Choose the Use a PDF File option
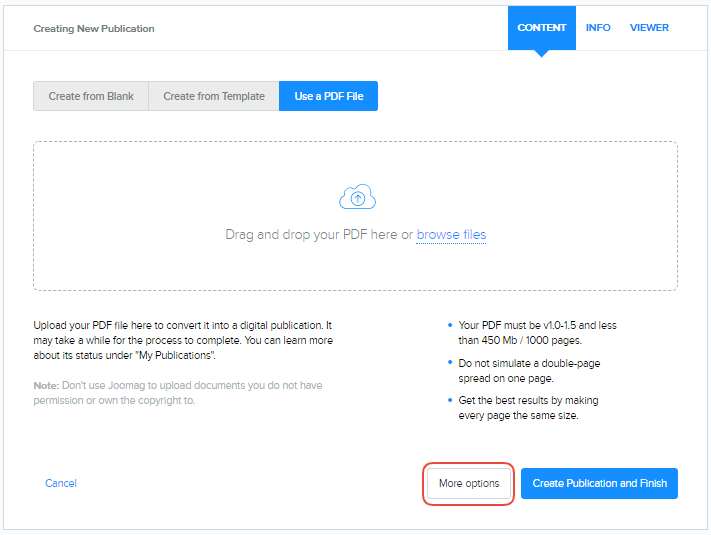Viewport: 711px width, 535px height. (x=328, y=96)
